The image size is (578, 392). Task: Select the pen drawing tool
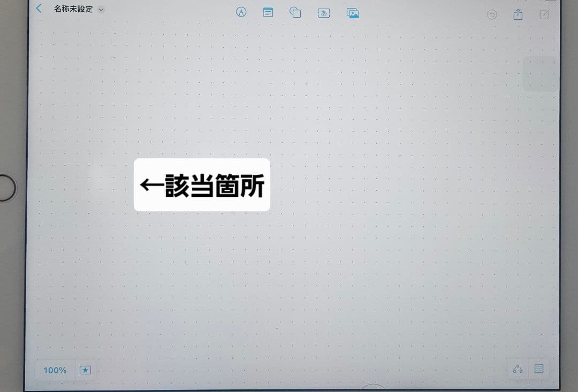(241, 12)
